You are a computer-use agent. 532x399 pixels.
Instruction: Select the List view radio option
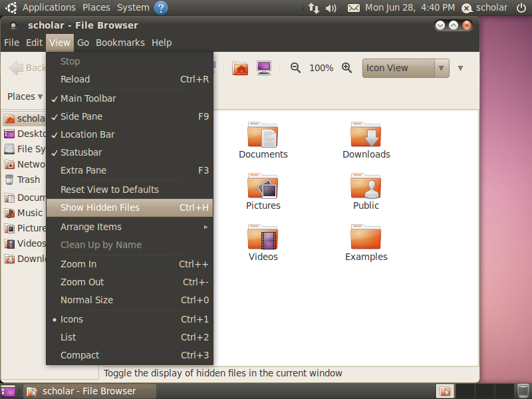point(130,337)
